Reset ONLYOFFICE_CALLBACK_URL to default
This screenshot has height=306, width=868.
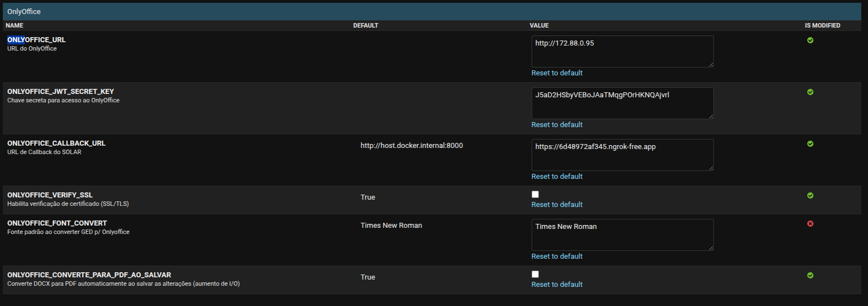pos(557,177)
